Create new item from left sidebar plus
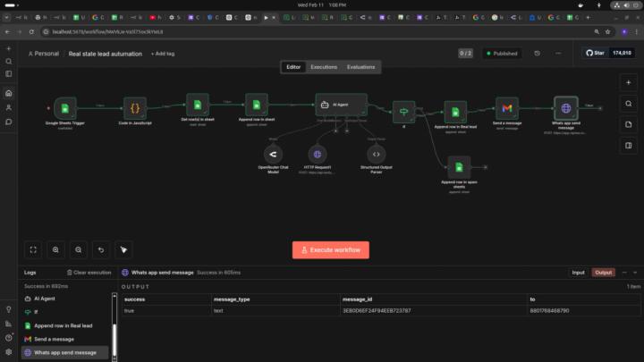This screenshot has width=644, height=362. click(x=9, y=48)
